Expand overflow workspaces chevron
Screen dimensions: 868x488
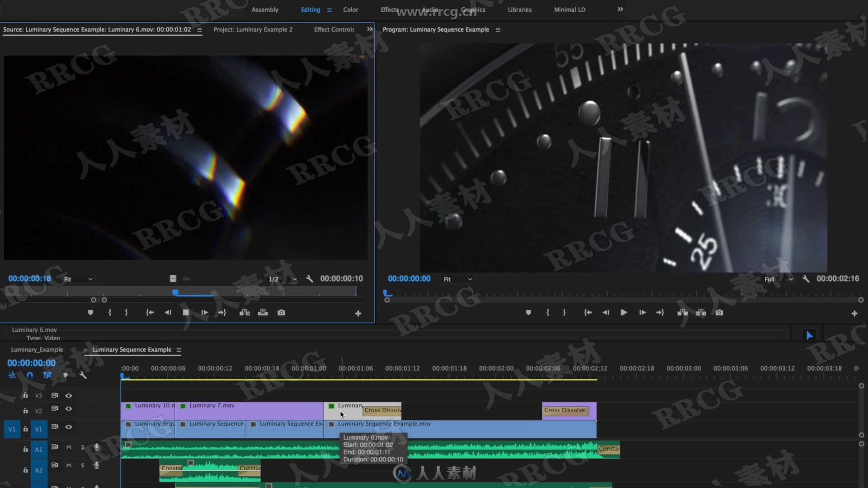click(620, 9)
